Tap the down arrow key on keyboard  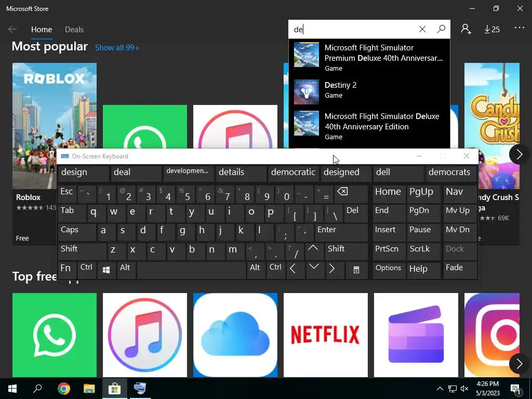click(x=314, y=270)
